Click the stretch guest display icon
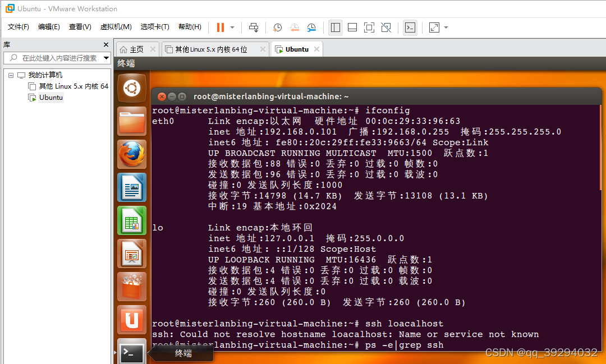 click(434, 27)
